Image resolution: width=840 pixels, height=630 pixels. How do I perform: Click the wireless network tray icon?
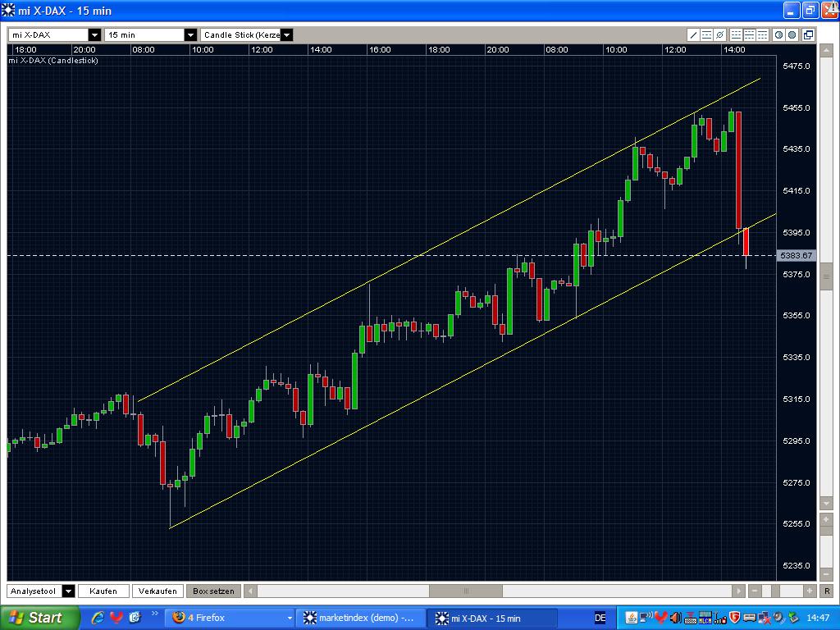click(x=646, y=618)
